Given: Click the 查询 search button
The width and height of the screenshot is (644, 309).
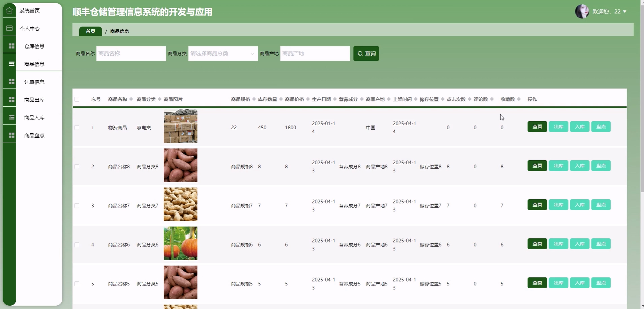Looking at the screenshot, I should pyautogui.click(x=366, y=53).
